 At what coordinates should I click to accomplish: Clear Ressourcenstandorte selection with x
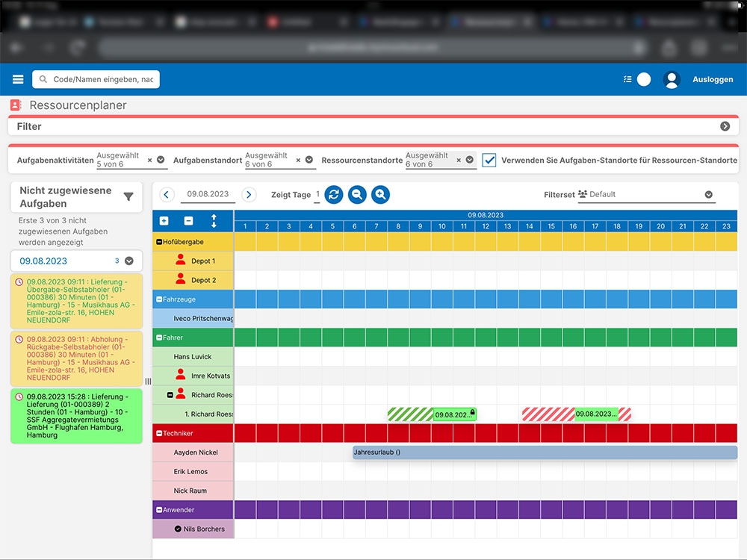[459, 160]
